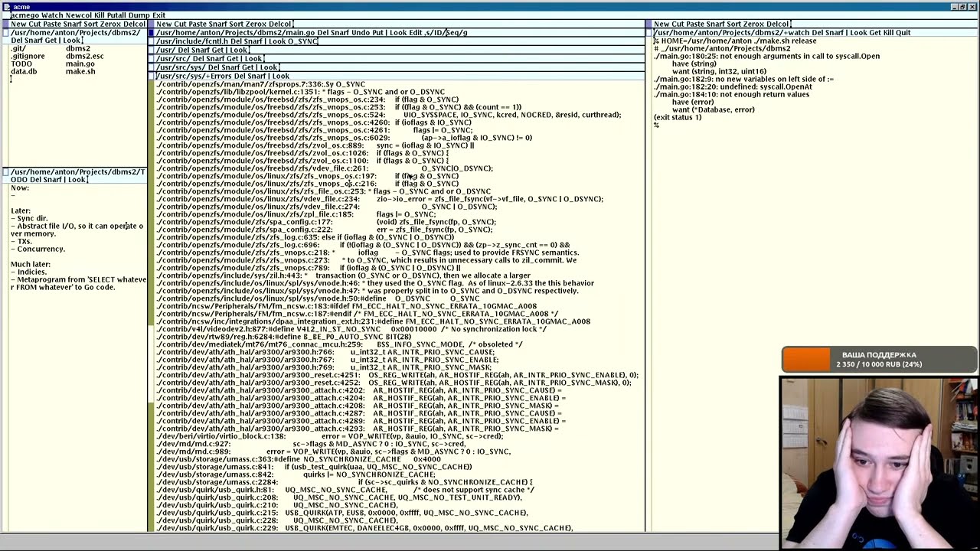The image size is (980, 551).
Task: Click the '(exit status 1)' line in +watch
Action: 678,118
